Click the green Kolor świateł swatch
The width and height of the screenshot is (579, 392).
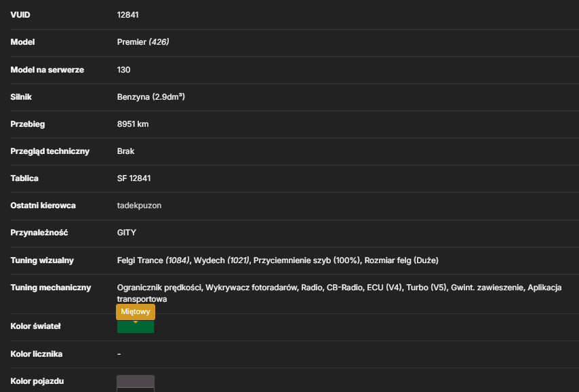[136, 327]
